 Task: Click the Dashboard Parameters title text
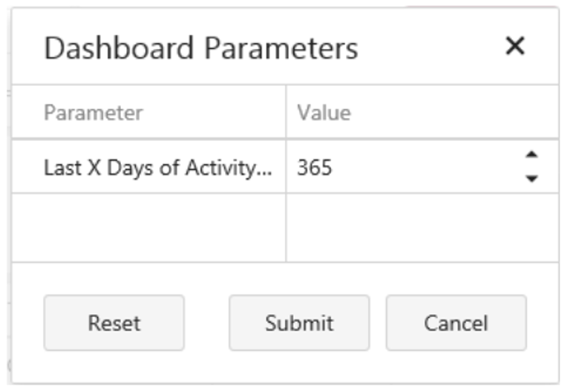(200, 48)
